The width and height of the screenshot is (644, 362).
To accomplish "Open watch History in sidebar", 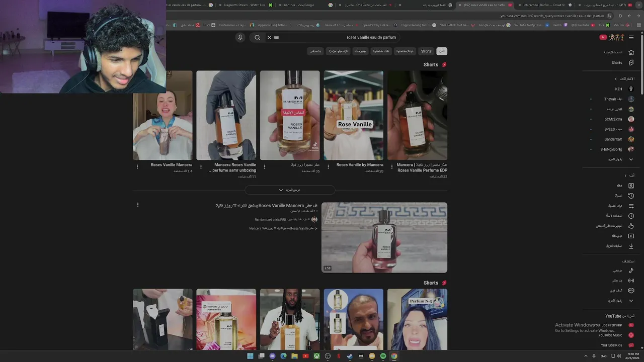I will coord(624,196).
